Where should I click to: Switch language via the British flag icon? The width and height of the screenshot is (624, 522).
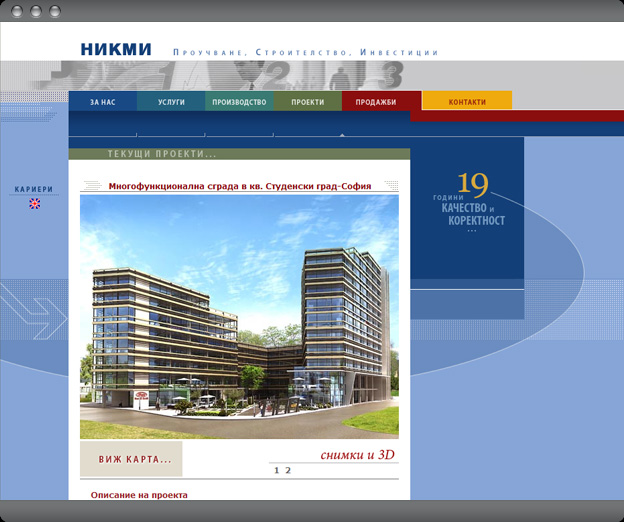coord(35,204)
